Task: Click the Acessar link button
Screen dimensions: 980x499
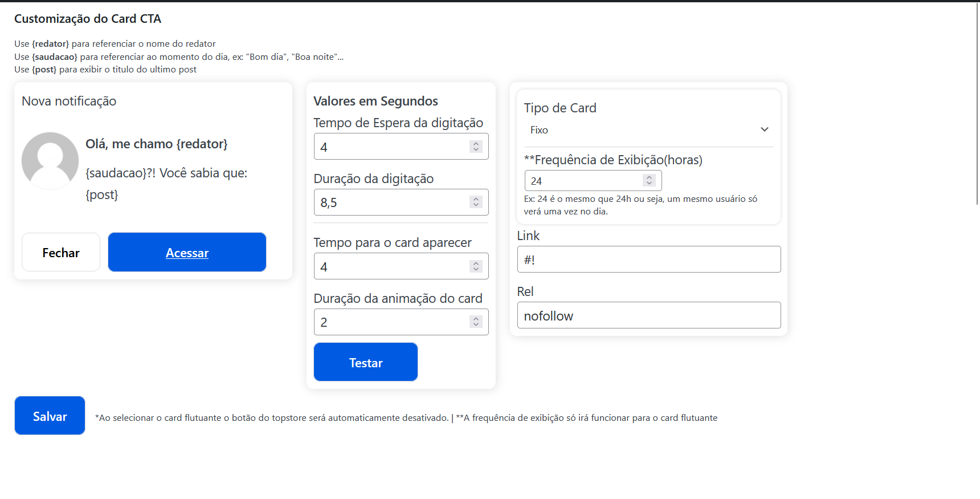Action: tap(187, 253)
